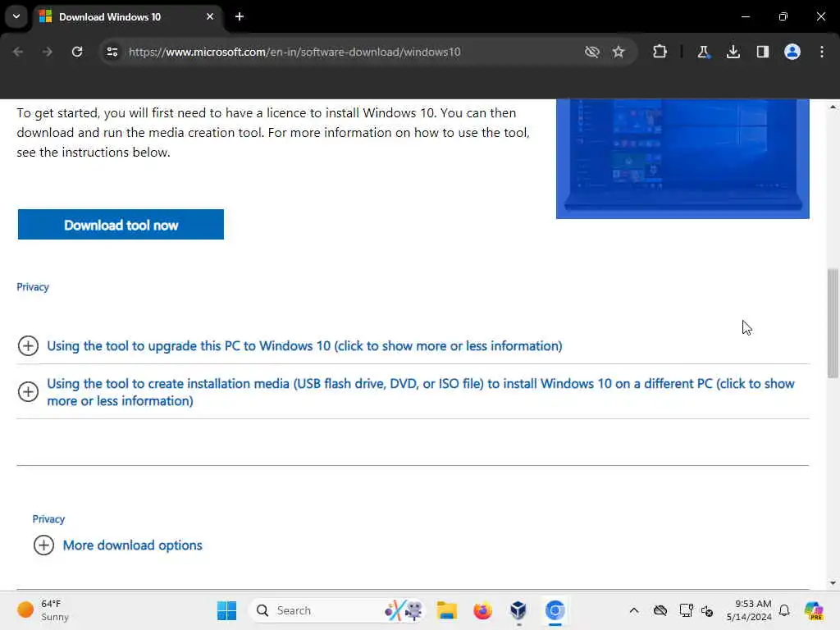
Task: Click the browser back arrow
Action: (x=18, y=52)
